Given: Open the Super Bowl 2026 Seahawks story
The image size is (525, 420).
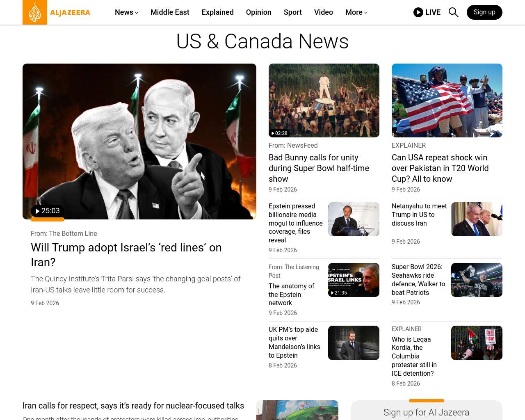Looking at the screenshot, I should tap(418, 279).
